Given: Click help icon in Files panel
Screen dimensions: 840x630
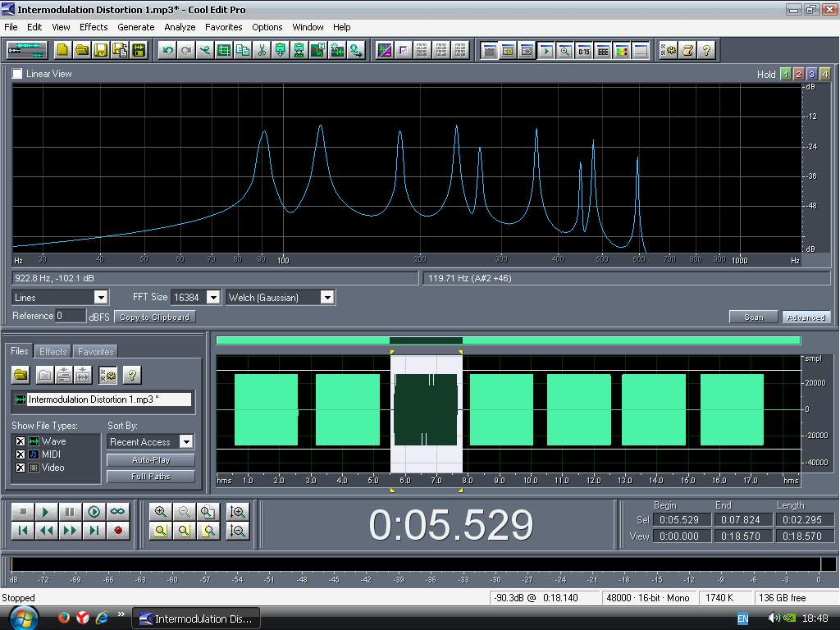Looking at the screenshot, I should (132, 374).
